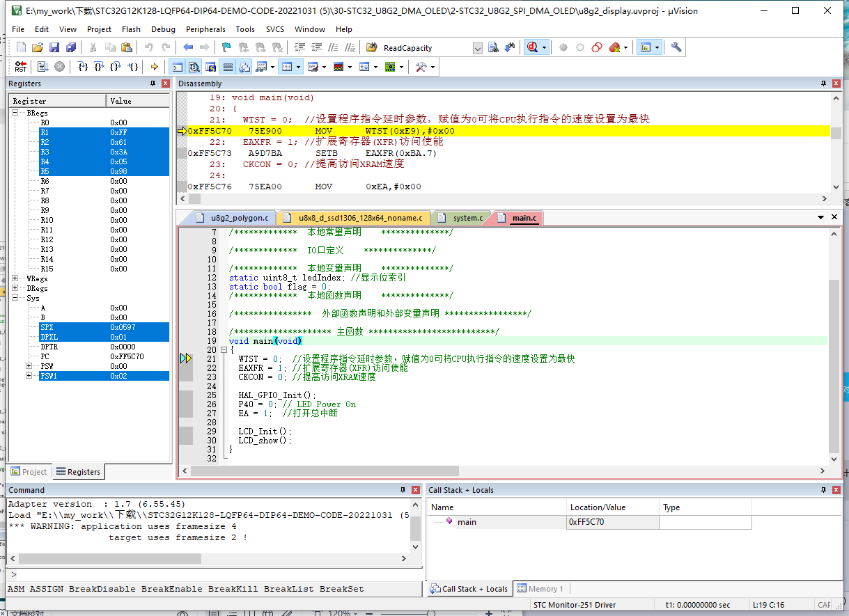
Task: Click the Configuration wrench icon
Action: click(676, 48)
